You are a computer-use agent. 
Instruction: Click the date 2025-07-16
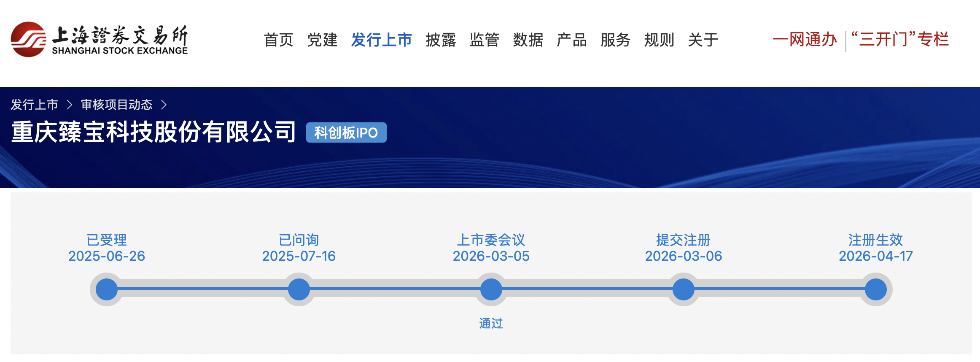[299, 256]
